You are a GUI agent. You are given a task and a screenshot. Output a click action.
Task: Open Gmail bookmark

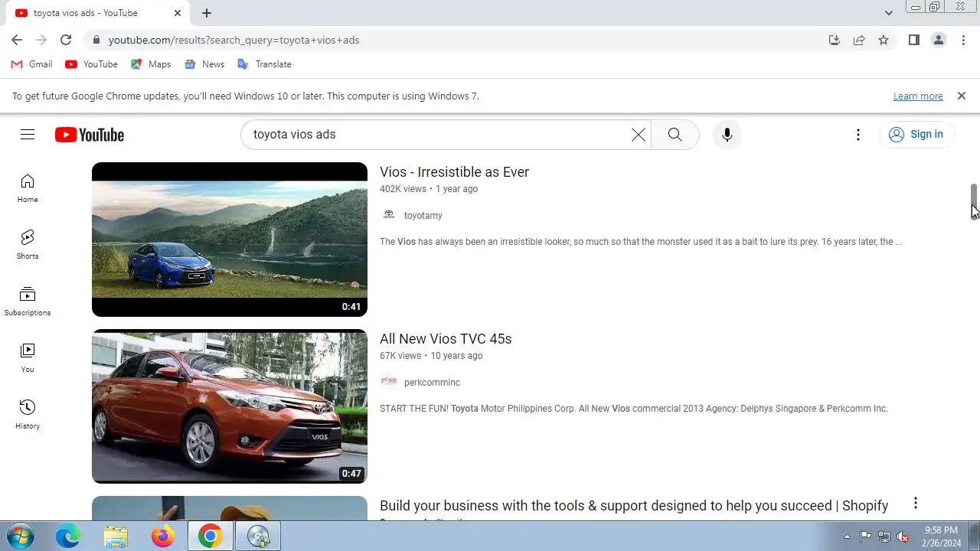(32, 64)
